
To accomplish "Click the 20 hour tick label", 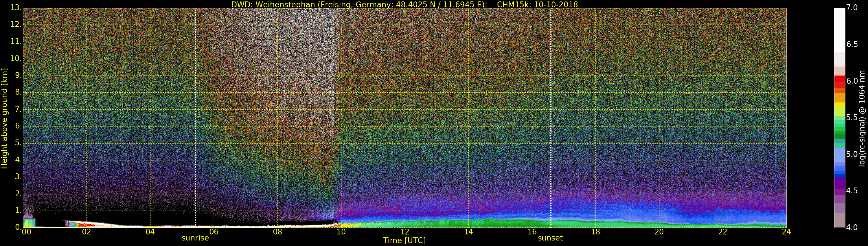I will point(659,232).
